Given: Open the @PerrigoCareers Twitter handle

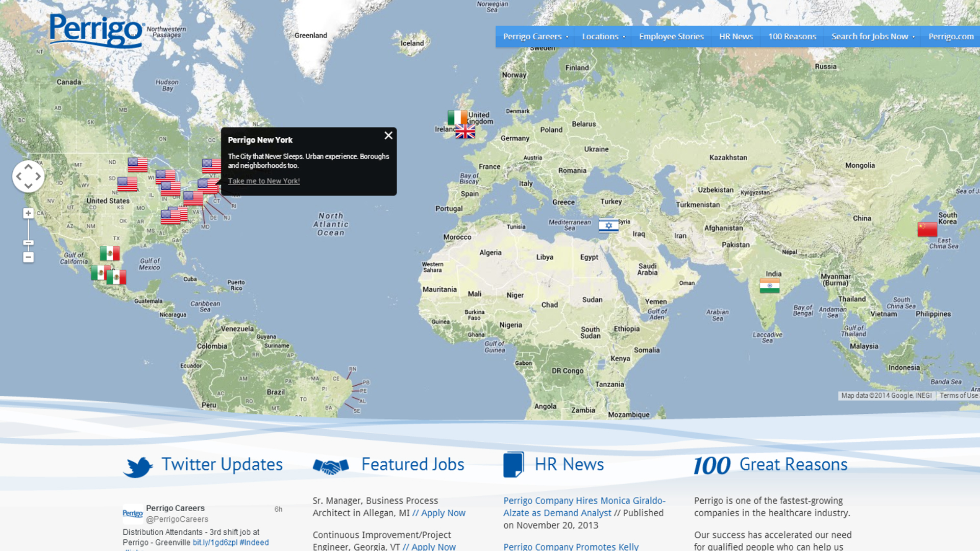Looking at the screenshot, I should (177, 519).
